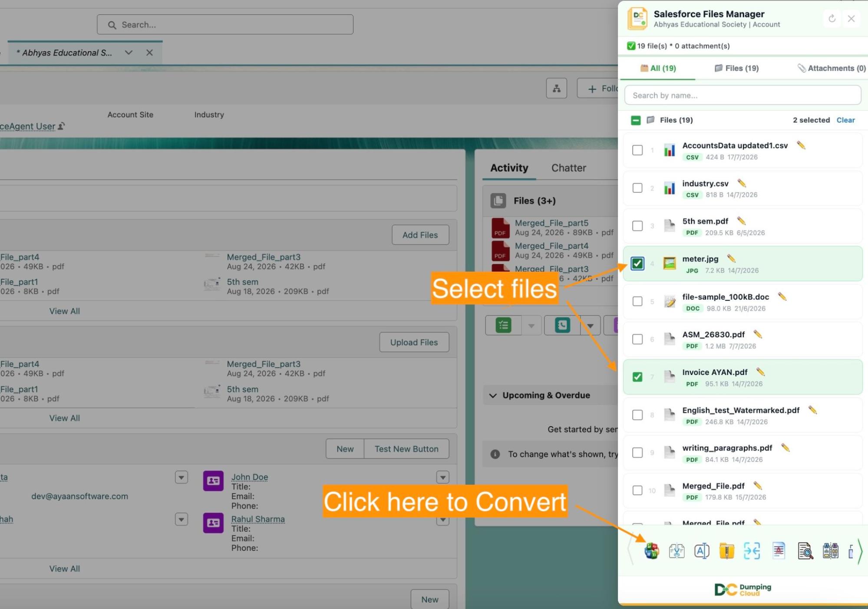The height and width of the screenshot is (609, 868).
Task: Open row dropdown beside dev@ayaansoftware.com contact
Action: pyautogui.click(x=182, y=477)
